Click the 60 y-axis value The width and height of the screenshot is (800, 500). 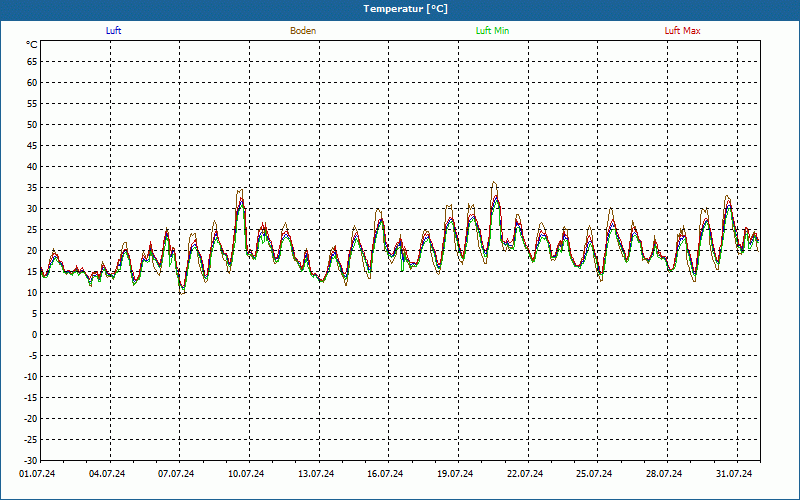pyautogui.click(x=32, y=83)
